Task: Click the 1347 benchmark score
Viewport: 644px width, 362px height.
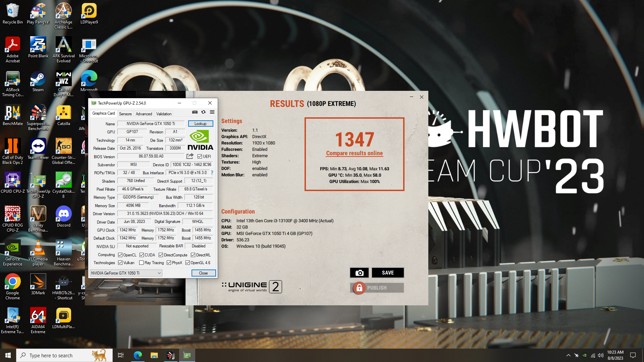Action: 355,139
